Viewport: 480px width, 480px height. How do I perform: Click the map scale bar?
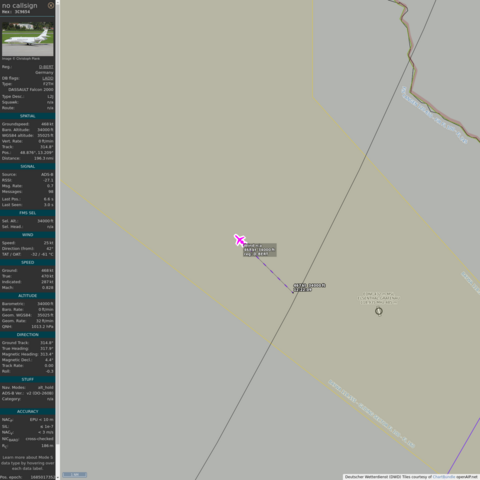(x=75, y=474)
